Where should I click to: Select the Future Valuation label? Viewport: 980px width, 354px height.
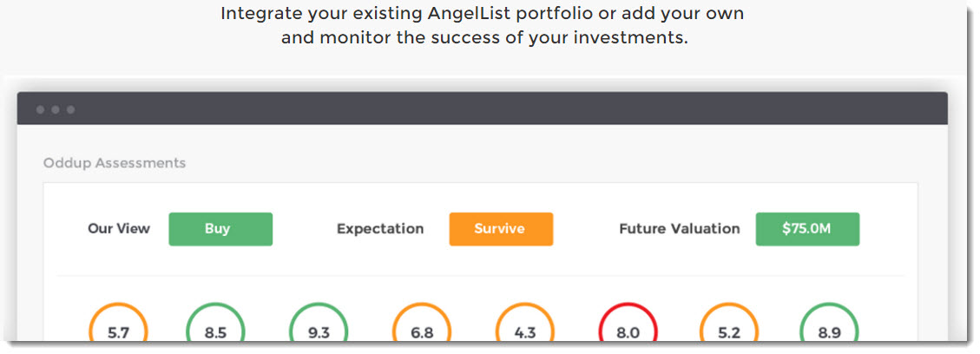680,229
